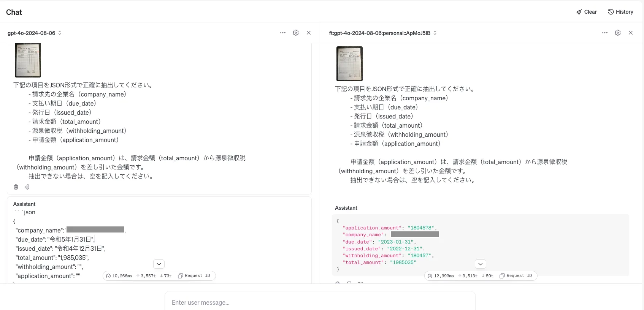Click the "total_amount": "1985035" line
This screenshot has width=644, height=310.
[379, 263]
